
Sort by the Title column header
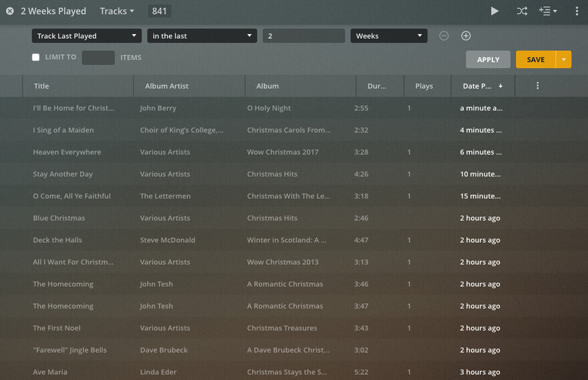tap(78, 86)
